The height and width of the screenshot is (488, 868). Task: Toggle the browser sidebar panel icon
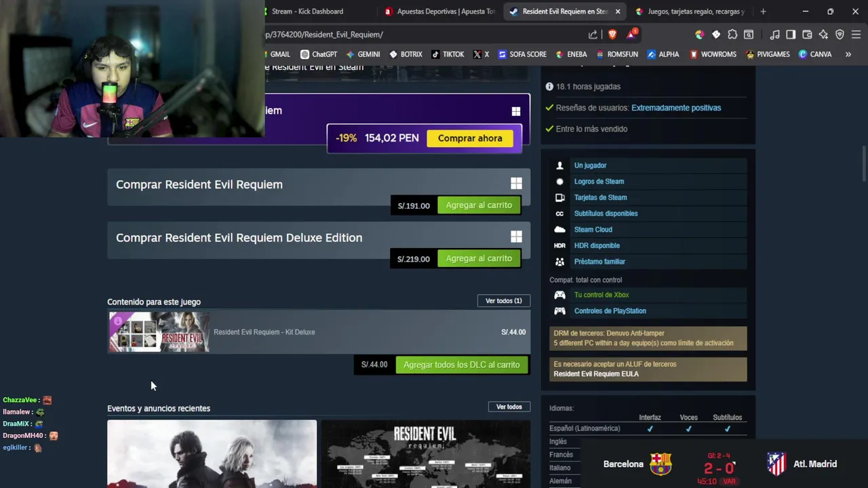click(791, 35)
